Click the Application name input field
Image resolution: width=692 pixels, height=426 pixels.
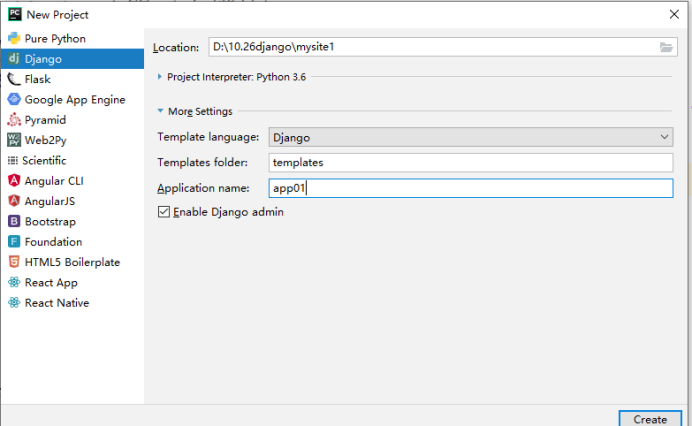pyautogui.click(x=470, y=188)
